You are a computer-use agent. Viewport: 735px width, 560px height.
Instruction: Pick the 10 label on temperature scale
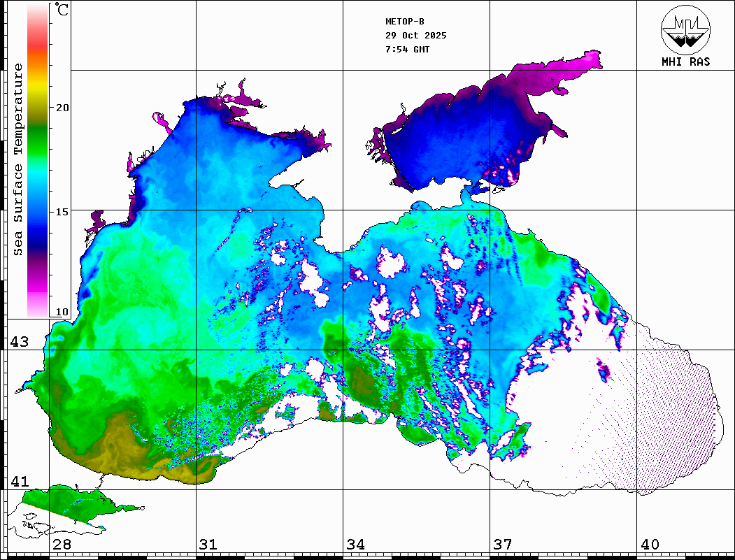[62, 312]
